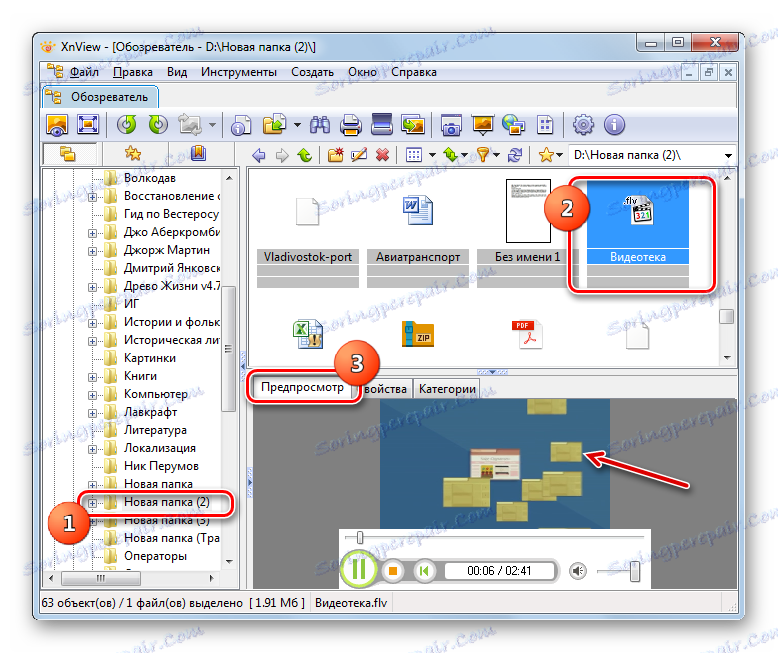Click the folder tree horizontal scrollbar thumb
The width and height of the screenshot is (778, 653).
(100, 578)
